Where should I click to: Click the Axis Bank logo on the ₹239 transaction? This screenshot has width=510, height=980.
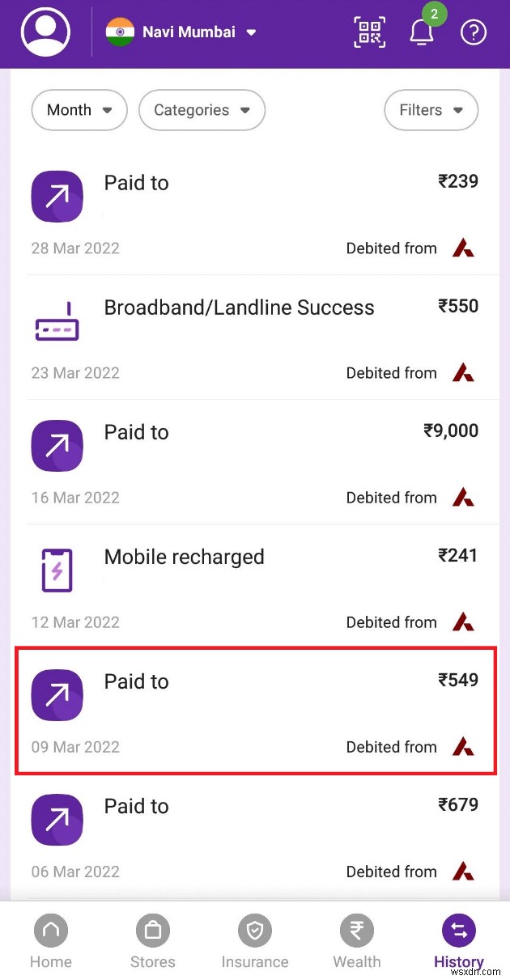tap(463, 248)
